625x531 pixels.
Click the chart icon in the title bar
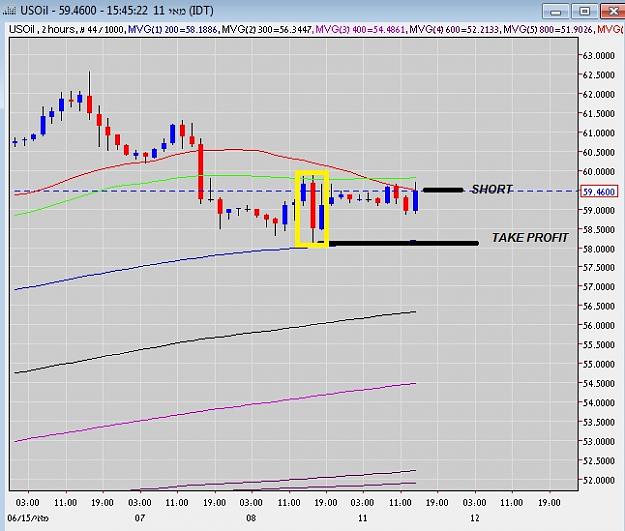10,10
